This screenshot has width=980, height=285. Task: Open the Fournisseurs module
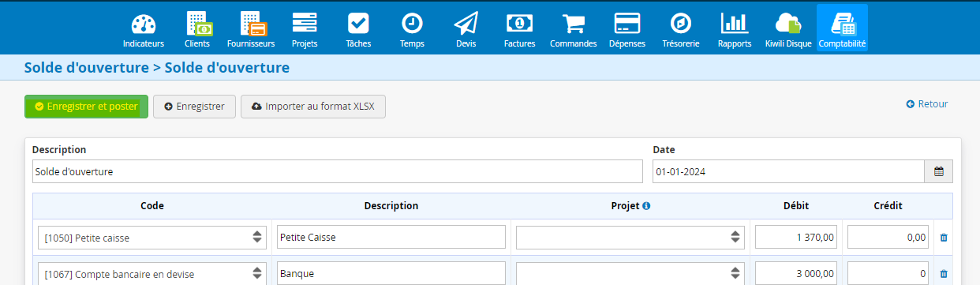pos(251,29)
